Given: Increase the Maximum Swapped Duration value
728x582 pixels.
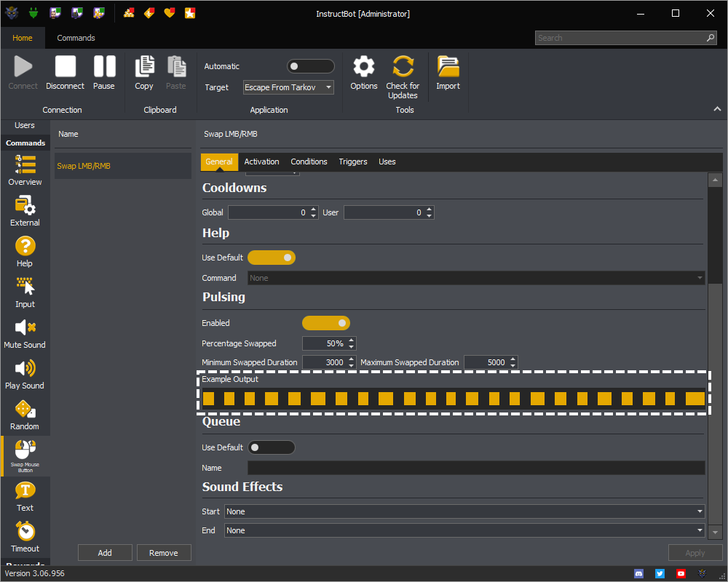Looking at the screenshot, I should click(513, 359).
